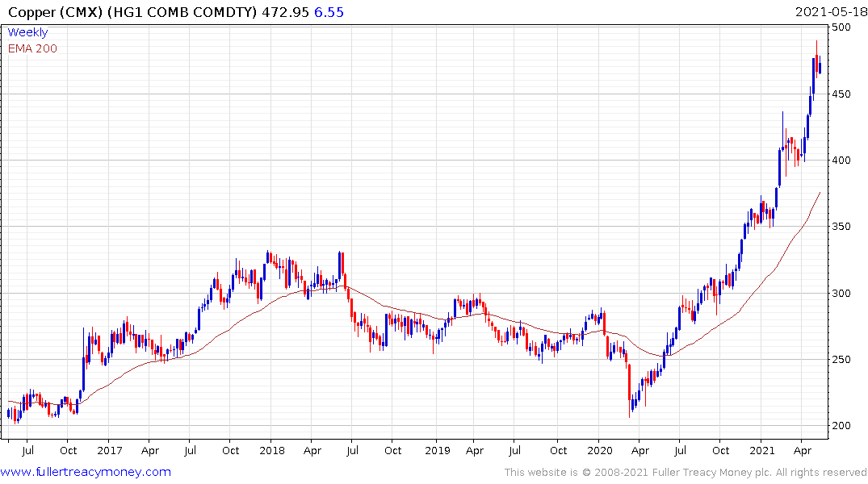Viewport: 868px width, 484px height.
Task: Click the blue price change value 6.55
Action: coord(329,12)
